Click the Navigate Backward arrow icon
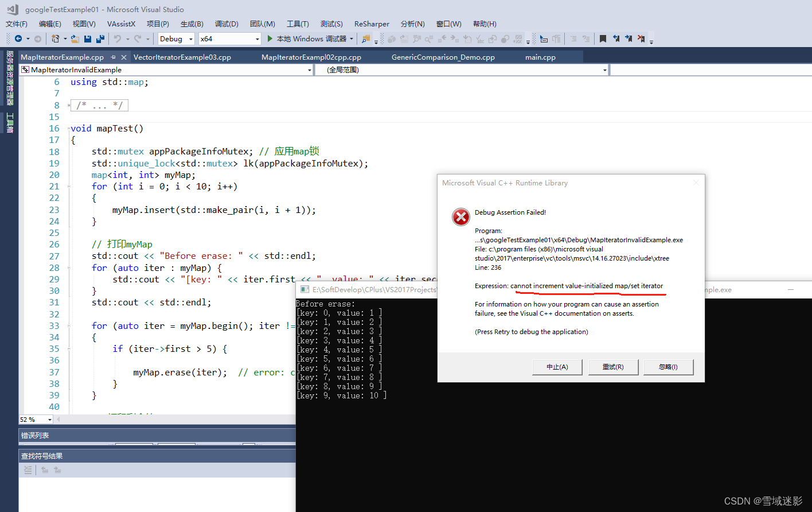 (x=18, y=38)
